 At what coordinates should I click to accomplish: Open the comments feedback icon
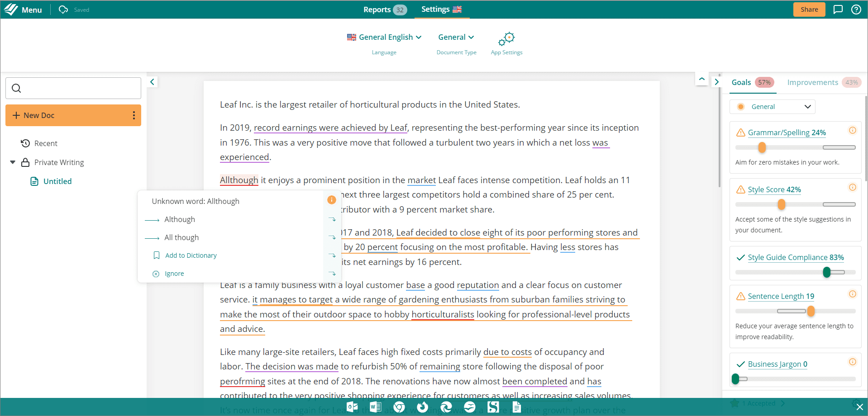pos(838,9)
